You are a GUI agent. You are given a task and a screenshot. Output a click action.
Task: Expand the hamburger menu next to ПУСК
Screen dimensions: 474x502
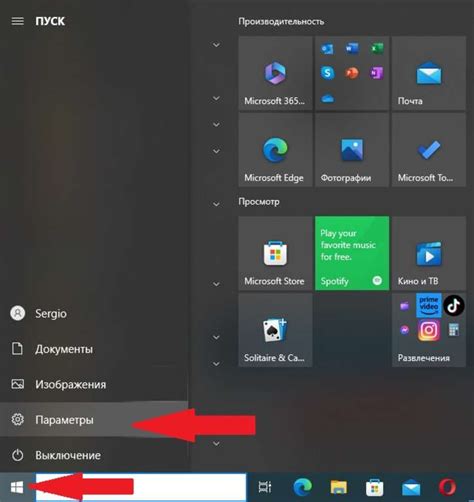[18, 21]
